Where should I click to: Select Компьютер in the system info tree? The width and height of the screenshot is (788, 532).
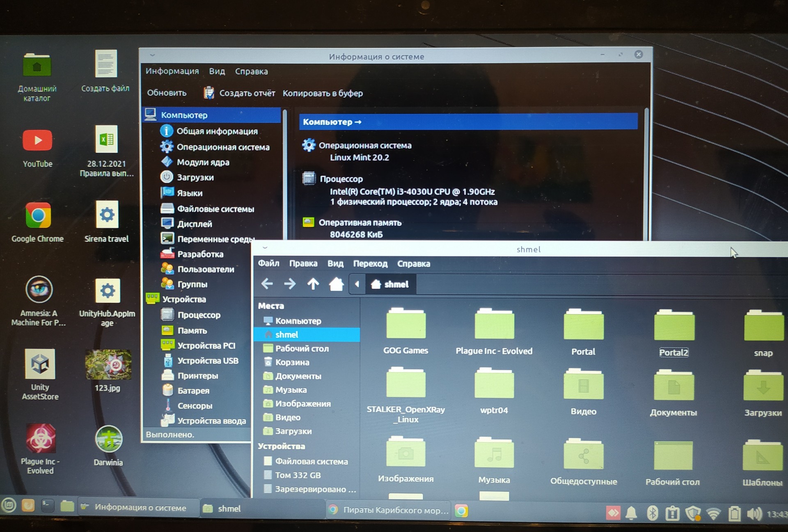click(212, 115)
